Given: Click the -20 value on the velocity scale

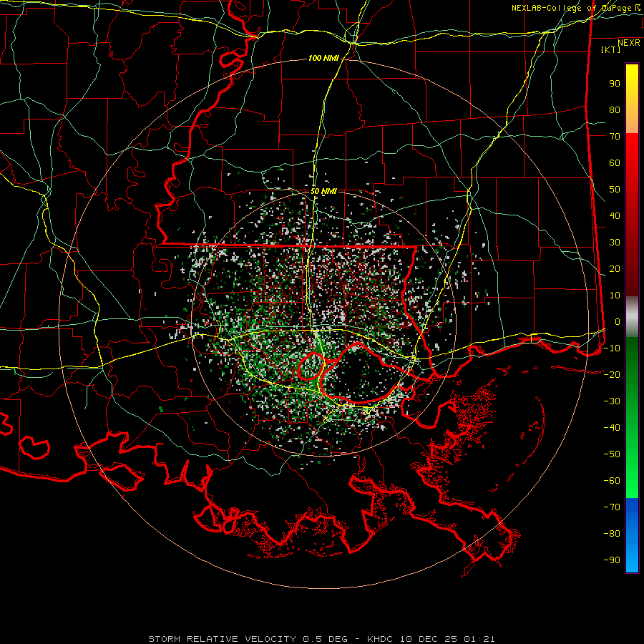Looking at the screenshot, I should tap(612, 375).
